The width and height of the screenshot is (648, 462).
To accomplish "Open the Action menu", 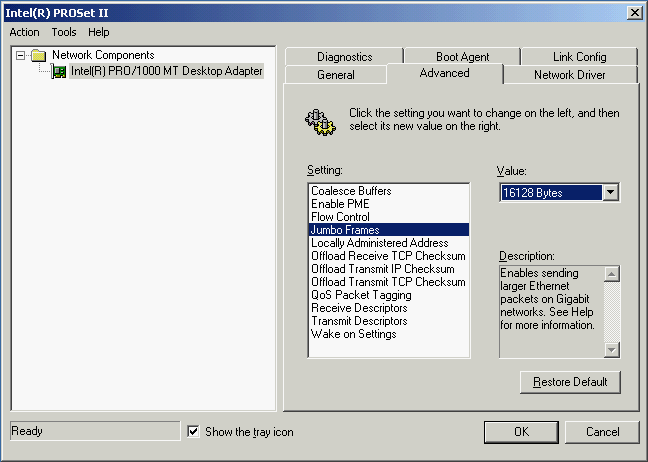I will click(24, 32).
